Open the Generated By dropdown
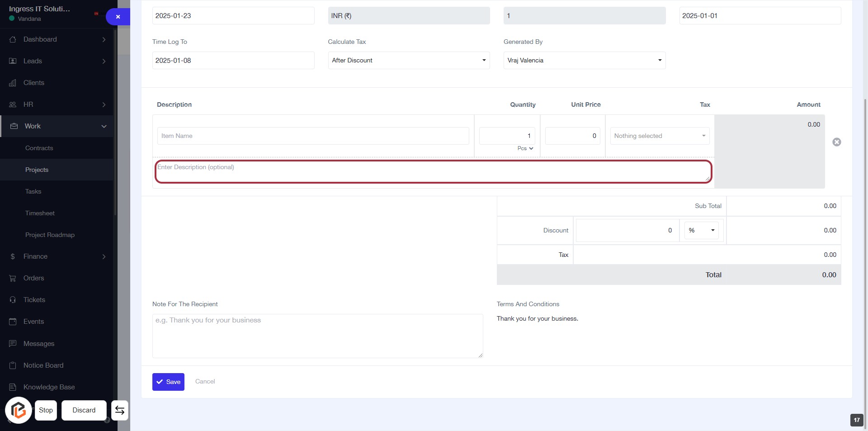The image size is (868, 431). (584, 60)
